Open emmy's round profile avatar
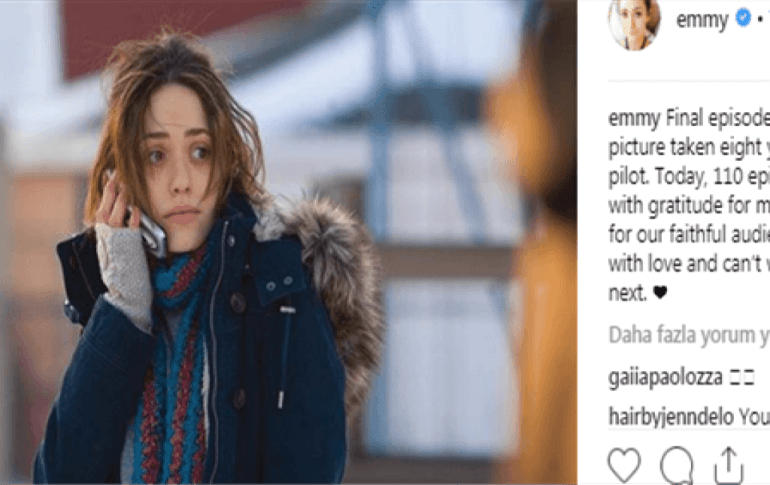 (634, 22)
